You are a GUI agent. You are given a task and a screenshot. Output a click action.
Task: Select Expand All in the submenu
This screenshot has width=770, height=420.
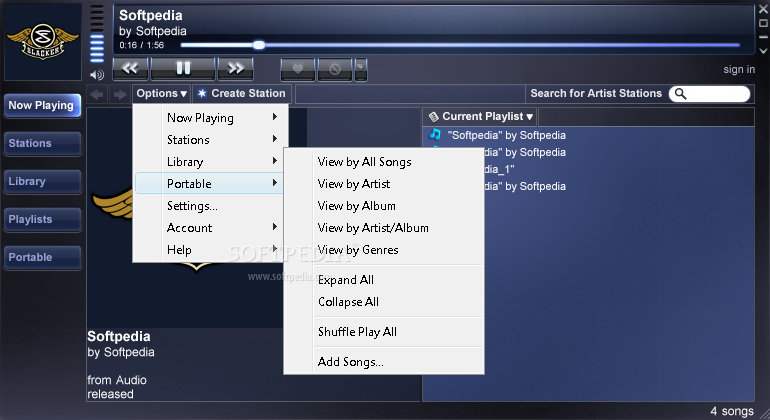point(384,280)
